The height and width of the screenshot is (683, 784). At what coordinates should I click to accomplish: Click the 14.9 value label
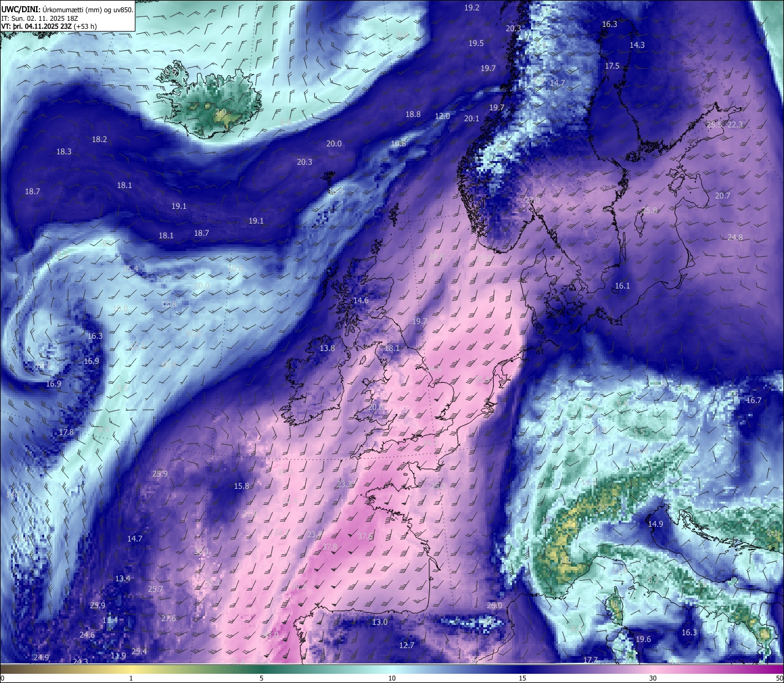click(655, 524)
